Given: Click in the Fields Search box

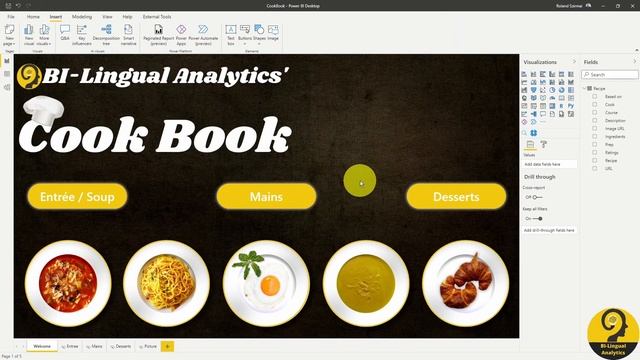Looking at the screenshot, I should (610, 75).
